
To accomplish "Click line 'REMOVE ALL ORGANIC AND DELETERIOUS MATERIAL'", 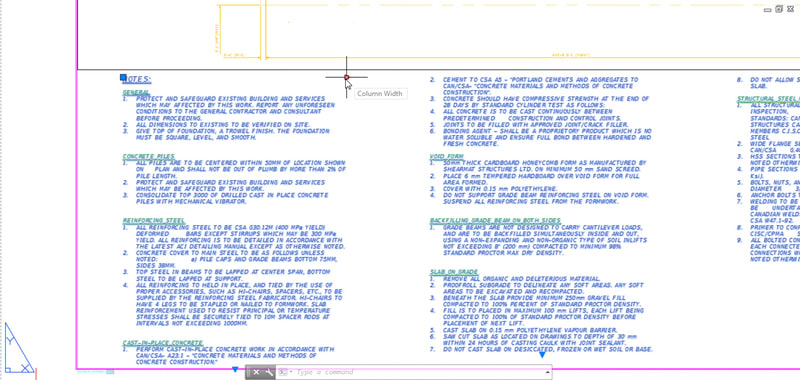I will (x=521, y=279).
